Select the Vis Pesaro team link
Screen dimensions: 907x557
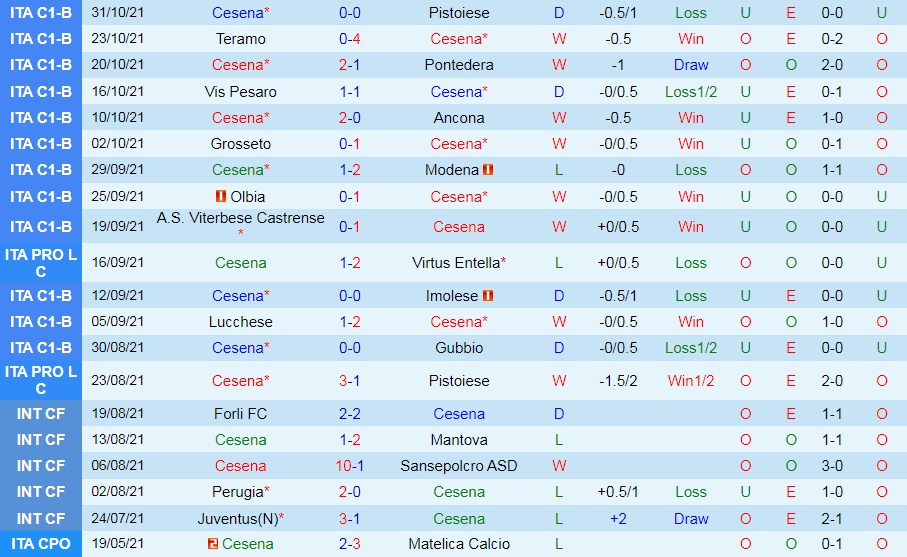[x=240, y=92]
